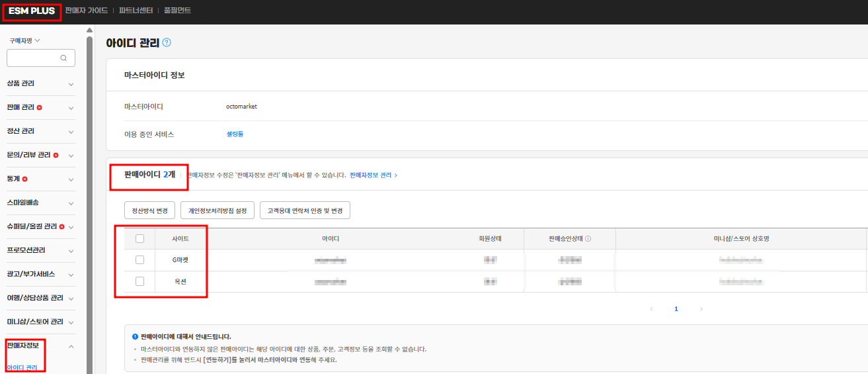This screenshot has height=374, width=868.
Task: Open 풀필먼트 in top bar
Action: click(x=177, y=11)
